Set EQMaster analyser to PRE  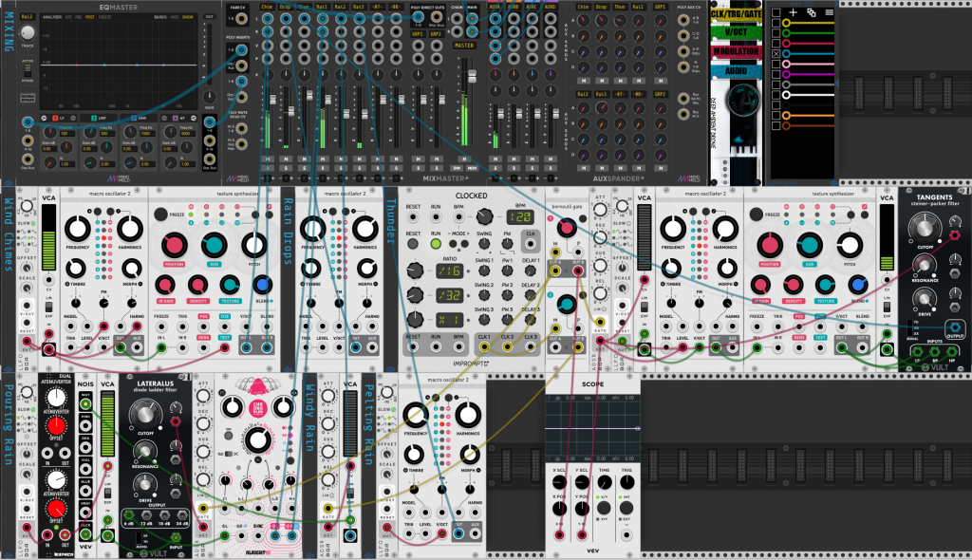point(79,17)
